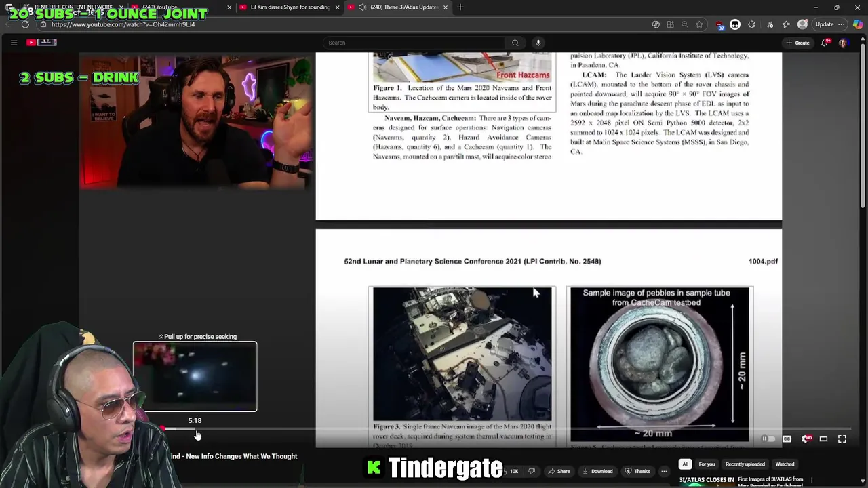
Task: Open a new browser tab
Action: [x=460, y=7]
